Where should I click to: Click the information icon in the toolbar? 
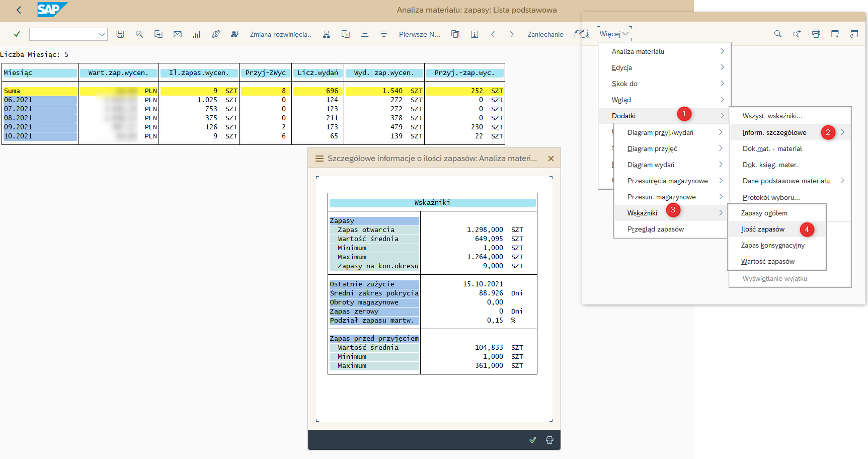pos(475,34)
